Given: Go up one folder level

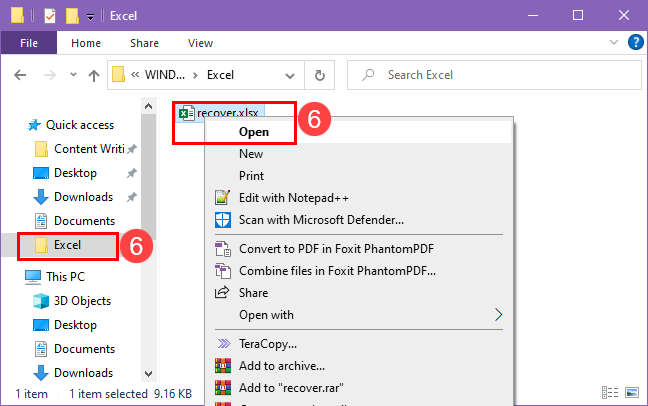Looking at the screenshot, I should (x=94, y=75).
